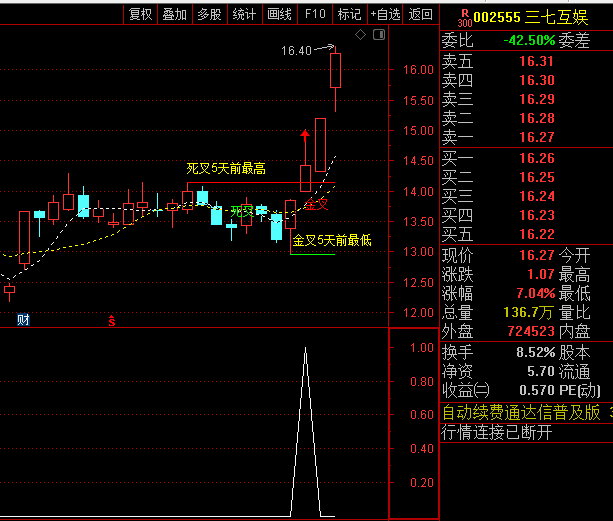Toggle the side panel square icon
Viewport: 613px width, 521px height.
(379, 35)
